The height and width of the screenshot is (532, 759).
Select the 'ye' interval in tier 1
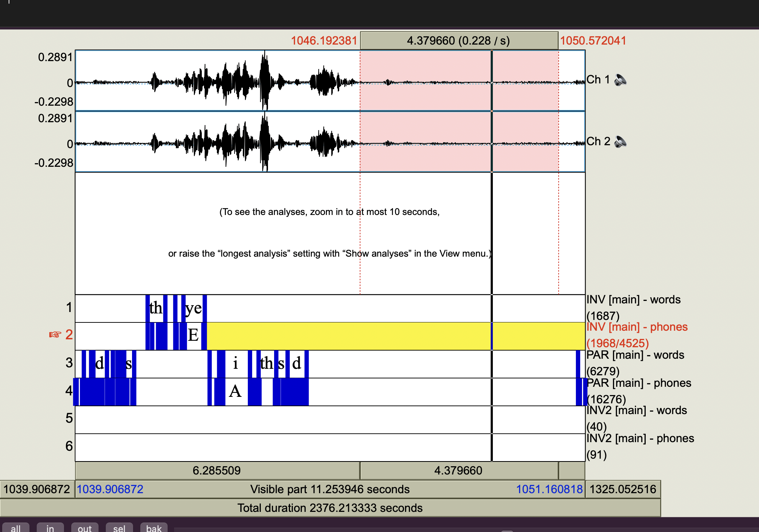click(194, 308)
